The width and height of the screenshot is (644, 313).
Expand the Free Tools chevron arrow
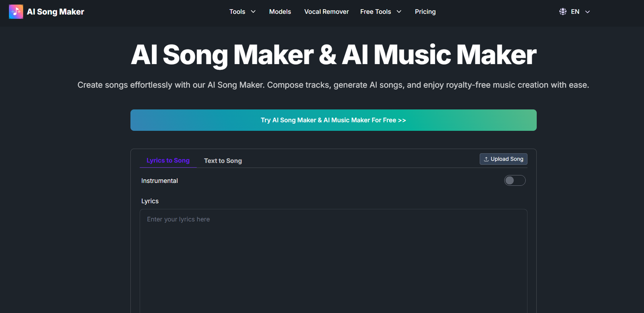(399, 12)
